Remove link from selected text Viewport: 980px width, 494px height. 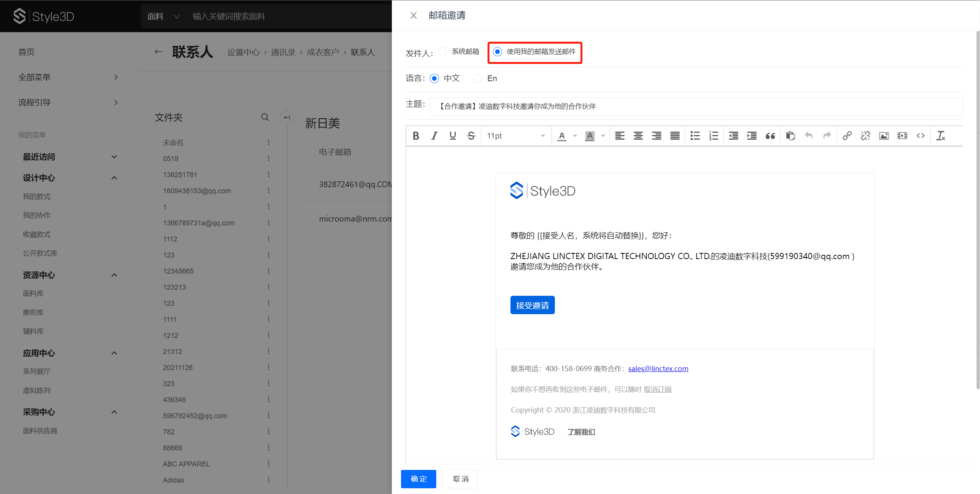[865, 136]
